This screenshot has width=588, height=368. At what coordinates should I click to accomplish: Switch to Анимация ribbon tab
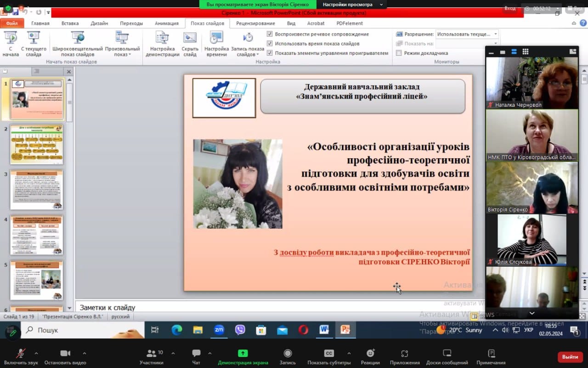[x=167, y=23]
